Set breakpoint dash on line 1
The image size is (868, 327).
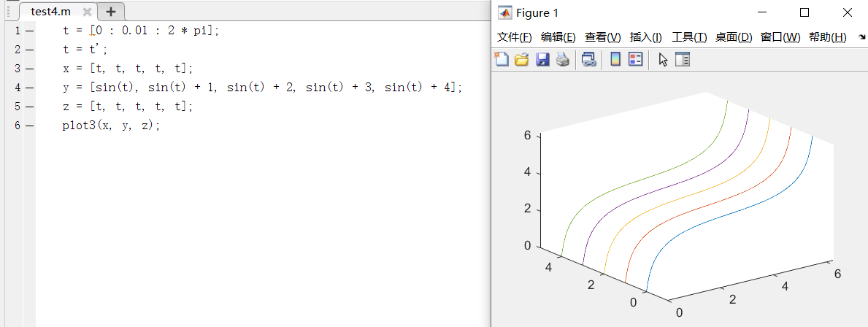[x=29, y=31]
